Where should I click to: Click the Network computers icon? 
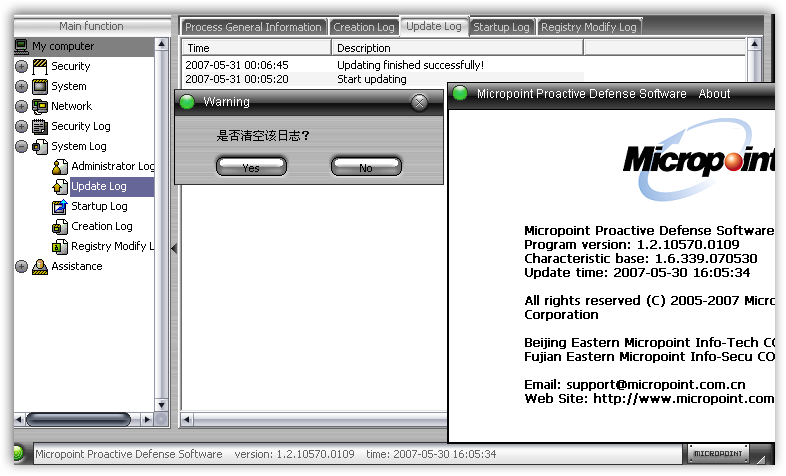[x=40, y=106]
